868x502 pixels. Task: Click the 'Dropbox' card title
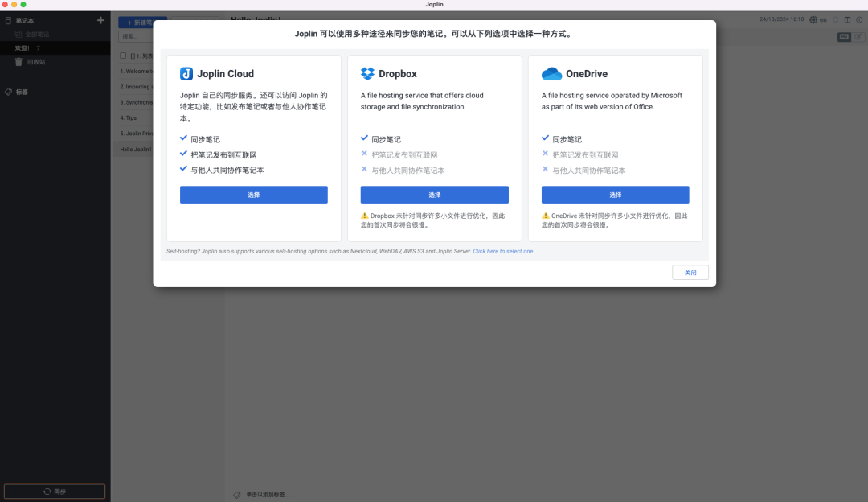pyautogui.click(x=398, y=74)
